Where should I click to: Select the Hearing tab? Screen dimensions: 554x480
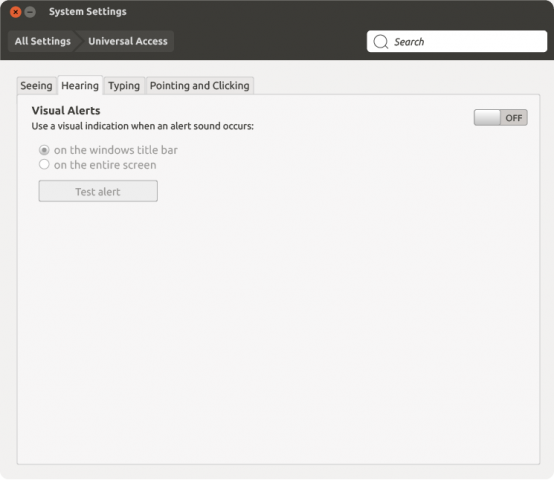pyautogui.click(x=80, y=85)
